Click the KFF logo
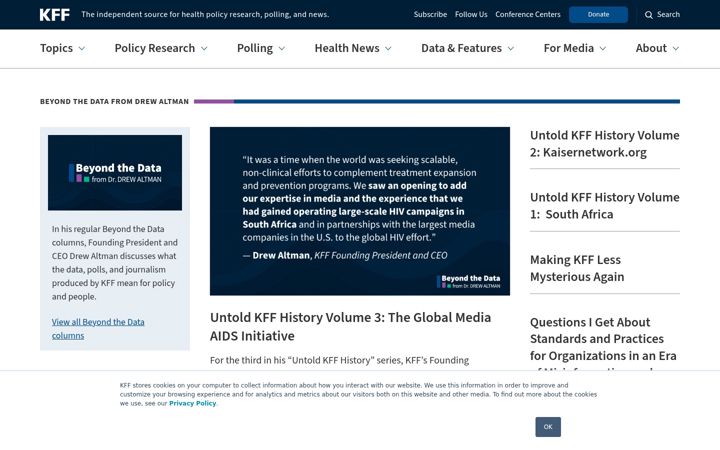 (55, 15)
